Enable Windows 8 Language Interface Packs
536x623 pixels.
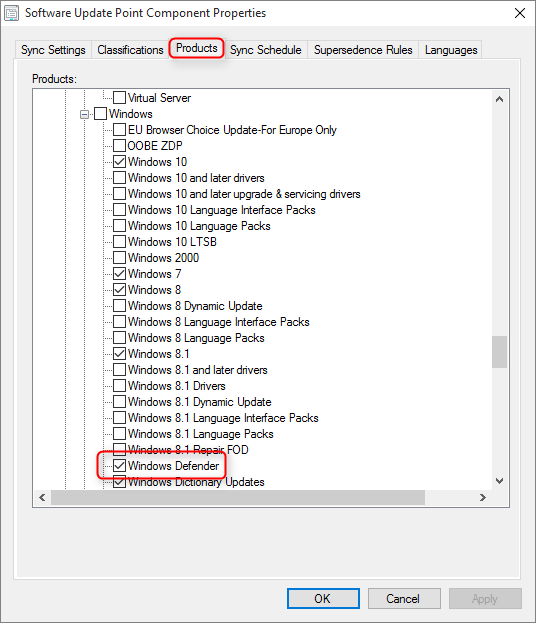[x=120, y=322]
